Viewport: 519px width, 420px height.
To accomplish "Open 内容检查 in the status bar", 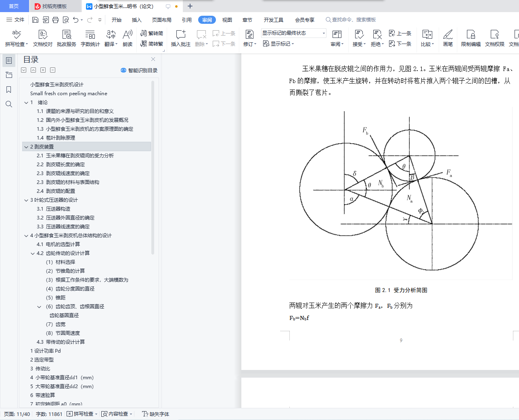I will (117, 414).
